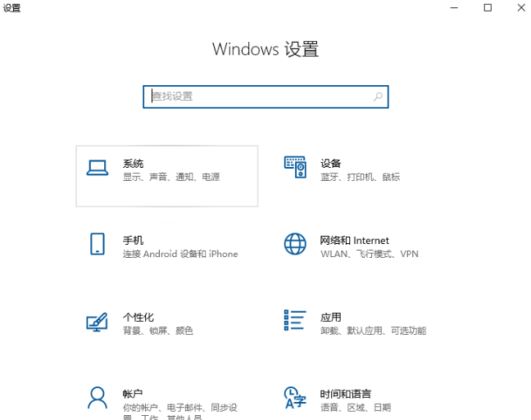
Task: Choose the 时间和语言 title label
Action: tap(345, 394)
